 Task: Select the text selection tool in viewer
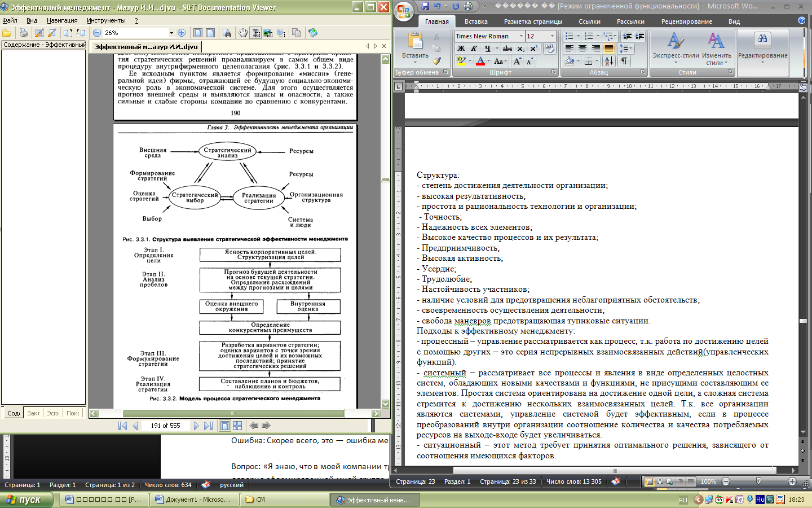(255, 33)
